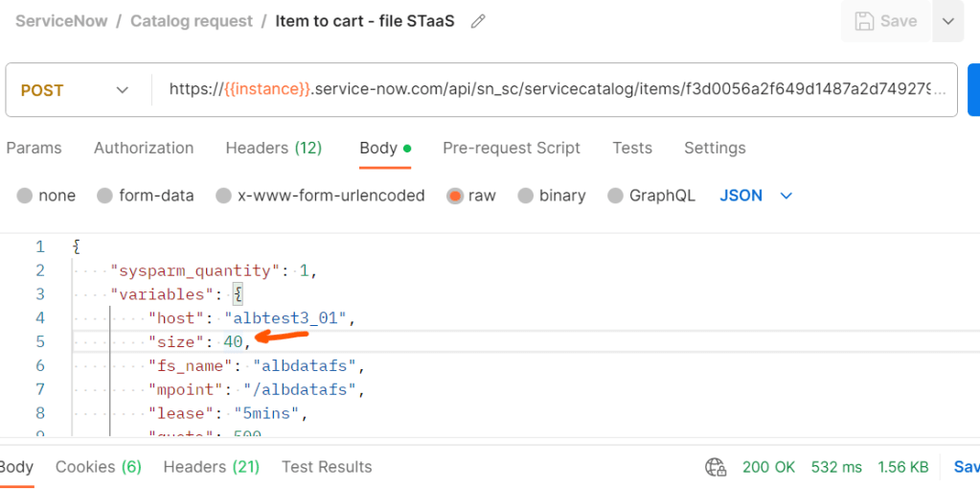Open the JSON body format dropdown

coord(756,196)
